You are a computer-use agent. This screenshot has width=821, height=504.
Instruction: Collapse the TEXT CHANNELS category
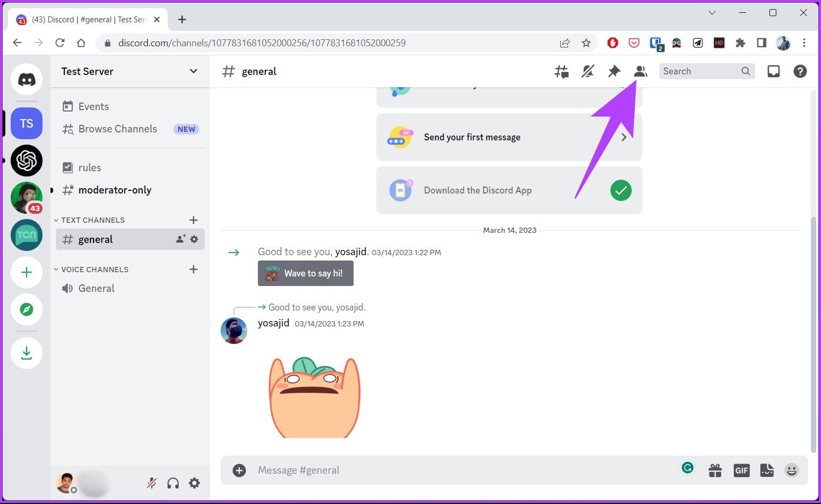[x=56, y=220]
